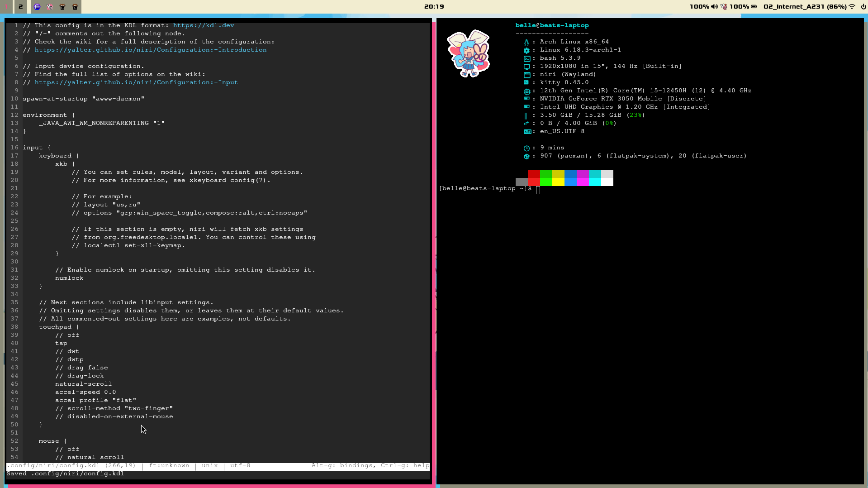Click the gray swatch in the color palette
Screen dimensions: 868x488
[x=522, y=182]
